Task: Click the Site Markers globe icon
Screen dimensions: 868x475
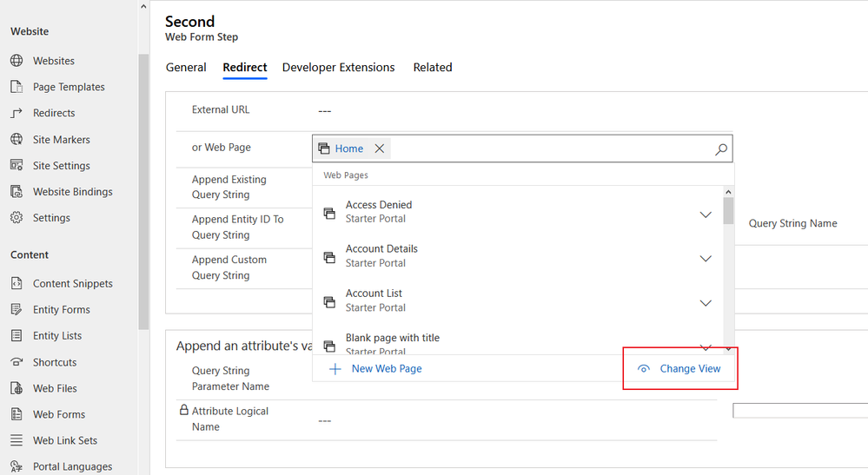Action: tap(17, 139)
